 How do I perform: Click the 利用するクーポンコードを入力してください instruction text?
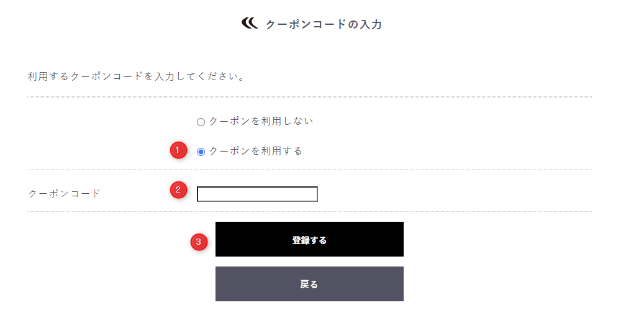coord(136,77)
